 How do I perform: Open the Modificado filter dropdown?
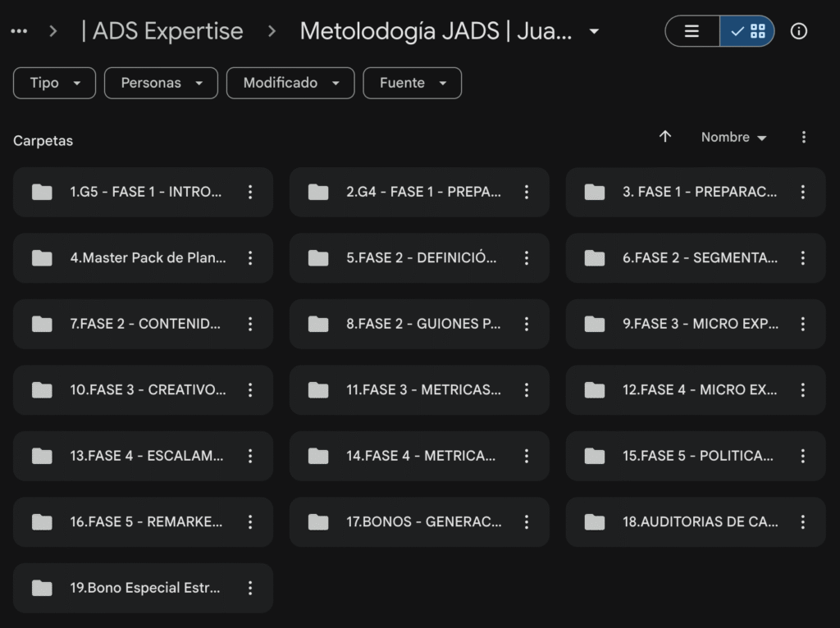click(x=290, y=83)
